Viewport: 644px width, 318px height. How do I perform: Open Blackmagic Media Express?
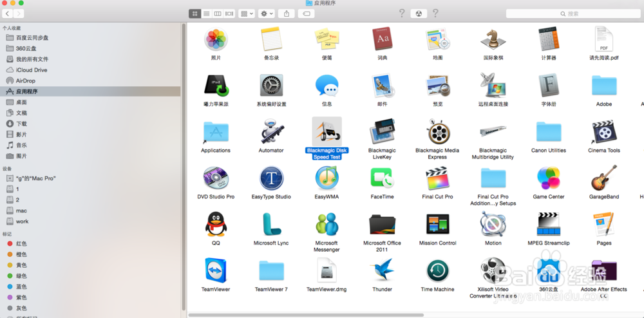[437, 132]
